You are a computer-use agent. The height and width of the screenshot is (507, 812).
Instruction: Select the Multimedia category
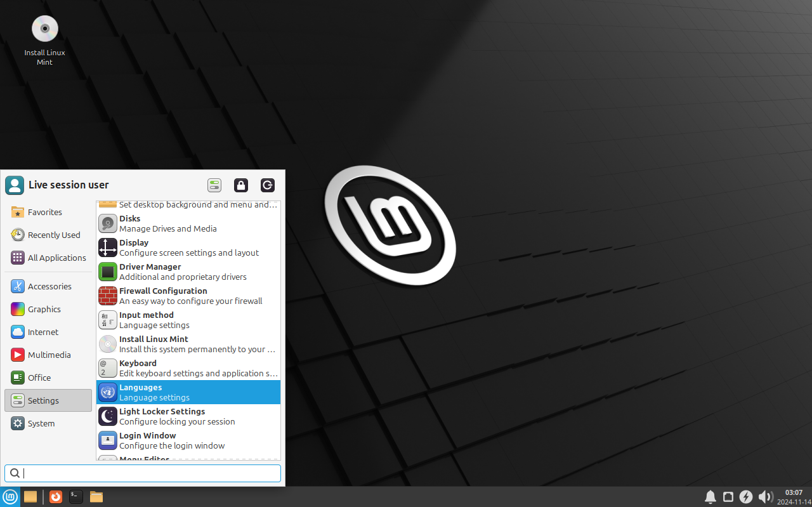click(x=48, y=355)
